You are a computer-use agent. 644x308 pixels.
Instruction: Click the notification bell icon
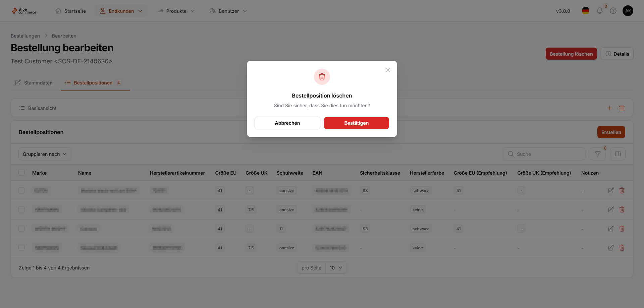pyautogui.click(x=599, y=11)
